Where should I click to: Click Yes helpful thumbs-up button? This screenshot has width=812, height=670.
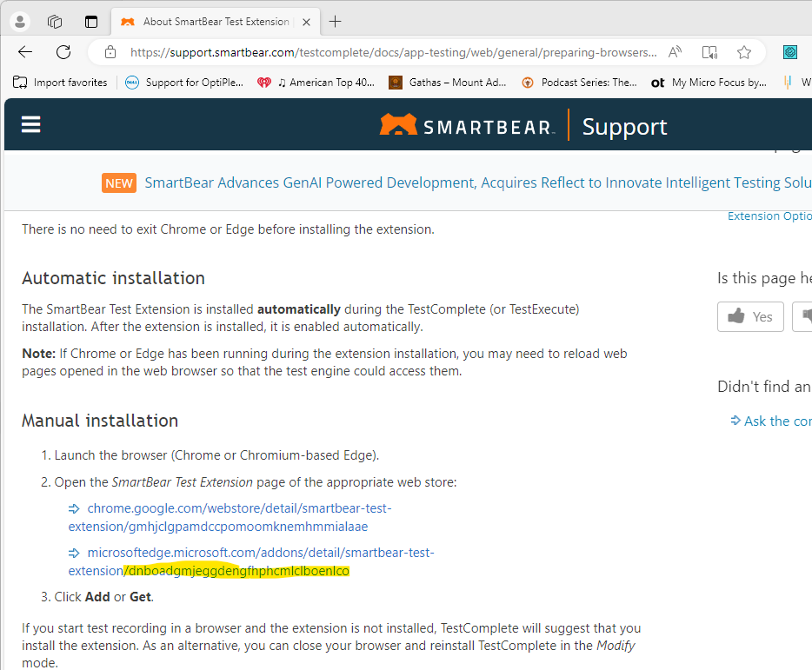pyautogui.click(x=750, y=316)
